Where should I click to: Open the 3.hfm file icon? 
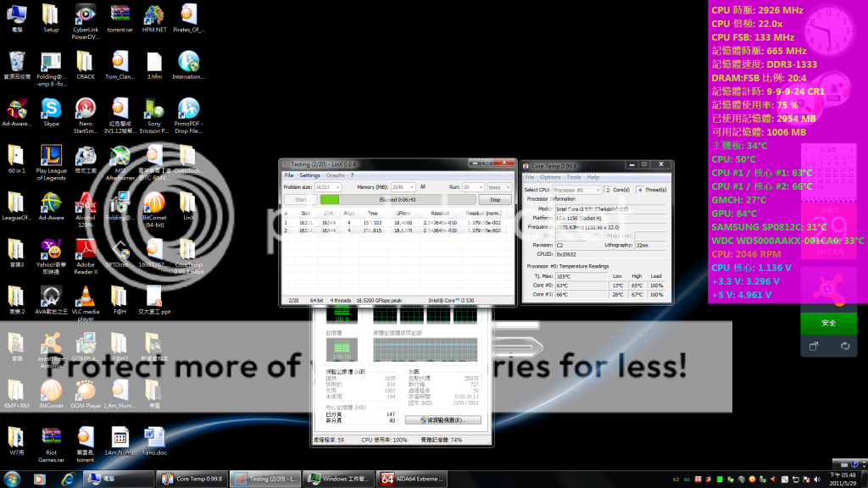(154, 66)
